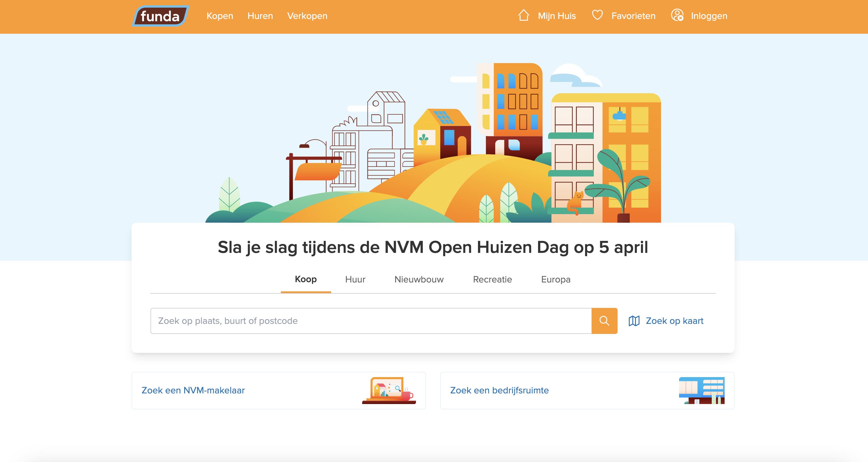Select the Koop search tab
The height and width of the screenshot is (462, 868).
pos(306,279)
